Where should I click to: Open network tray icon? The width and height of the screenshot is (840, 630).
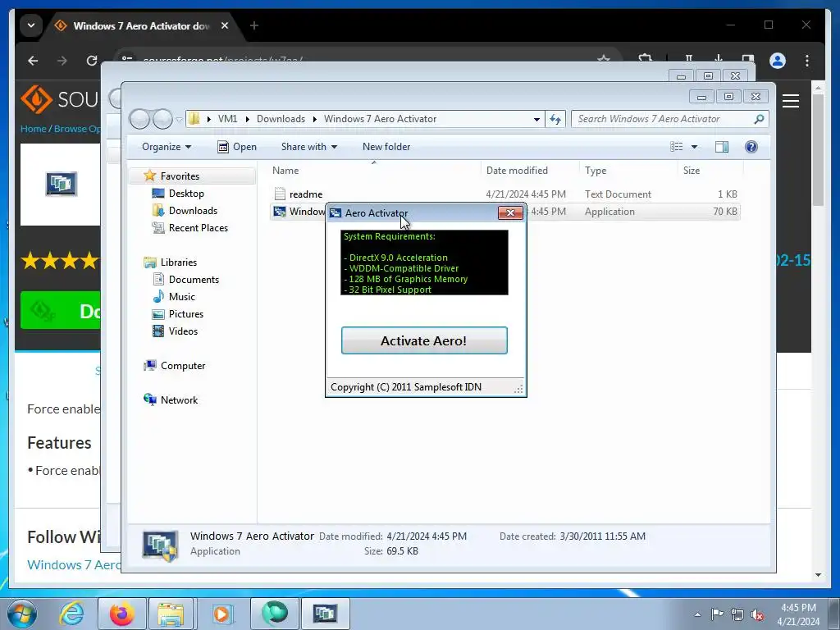point(737,614)
